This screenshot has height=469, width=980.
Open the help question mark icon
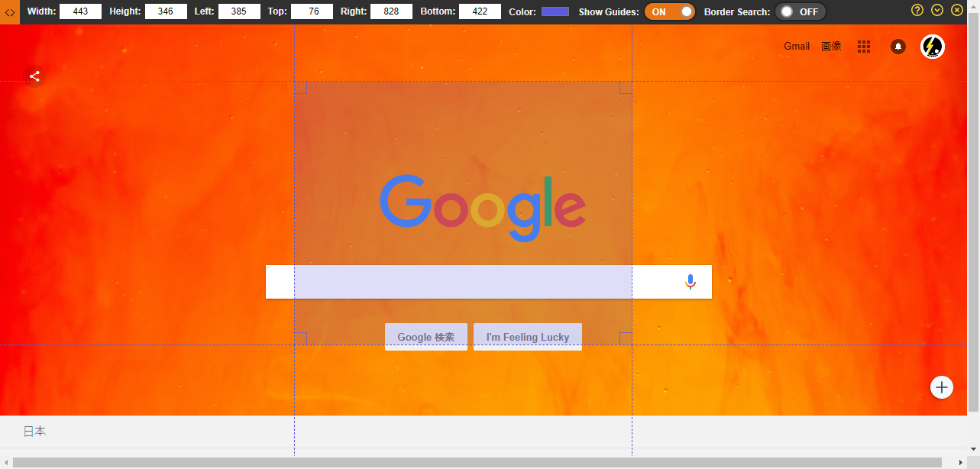[917, 10]
